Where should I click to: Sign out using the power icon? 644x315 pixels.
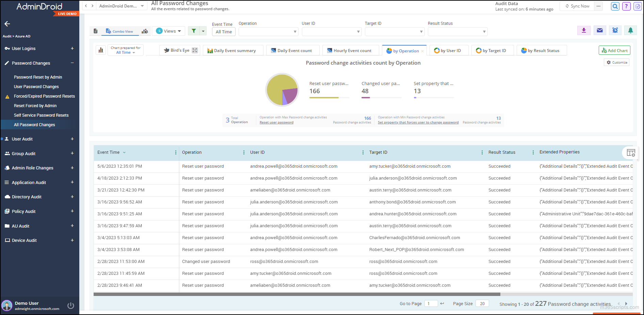coord(71,305)
